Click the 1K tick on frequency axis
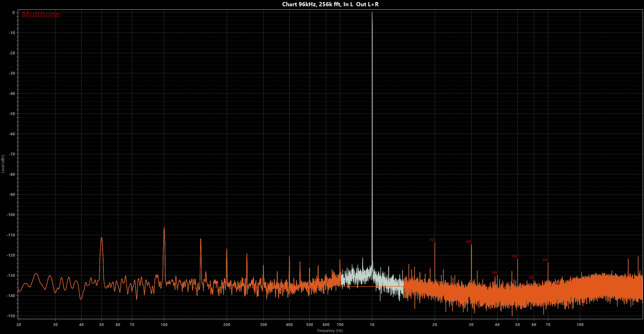The image size is (644, 334). coord(372,325)
